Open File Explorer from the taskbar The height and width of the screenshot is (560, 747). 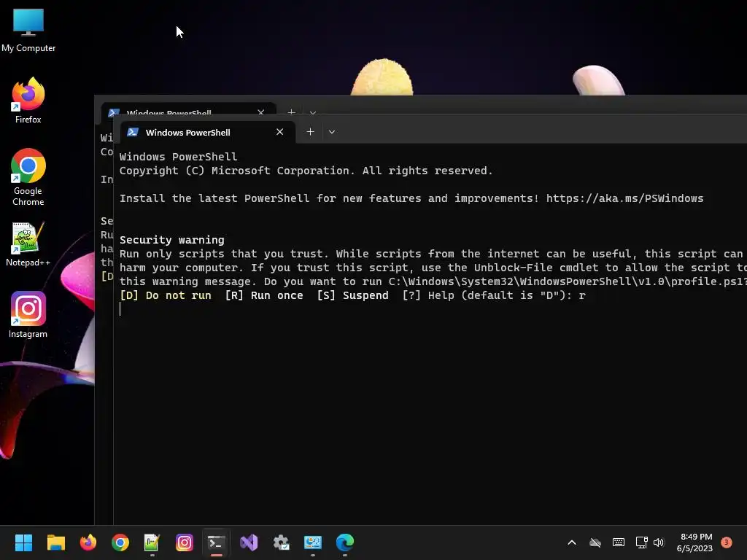click(55, 542)
